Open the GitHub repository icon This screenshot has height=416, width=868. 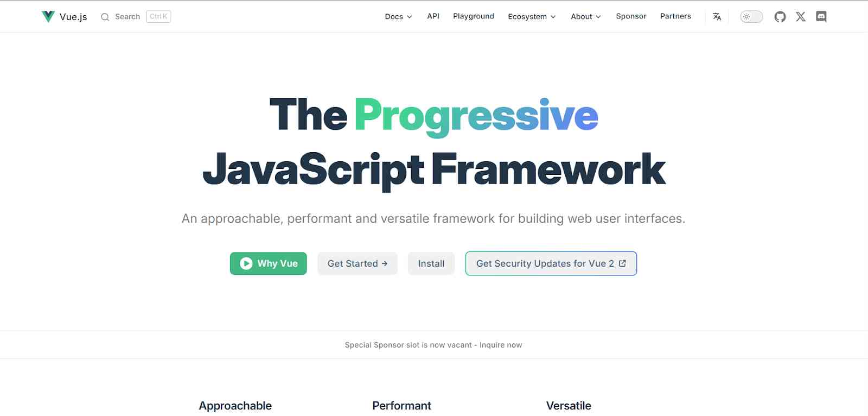point(780,17)
